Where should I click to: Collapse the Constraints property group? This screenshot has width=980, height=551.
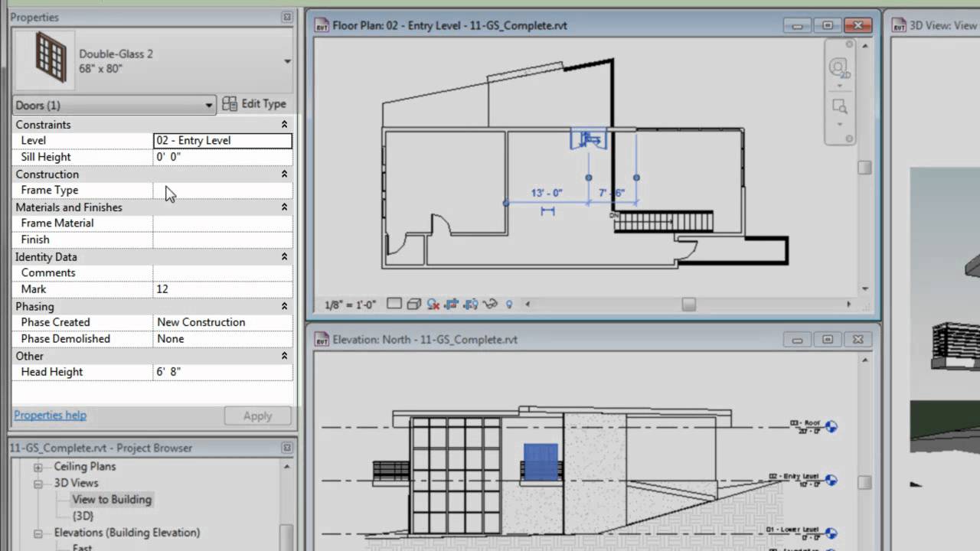(x=284, y=124)
